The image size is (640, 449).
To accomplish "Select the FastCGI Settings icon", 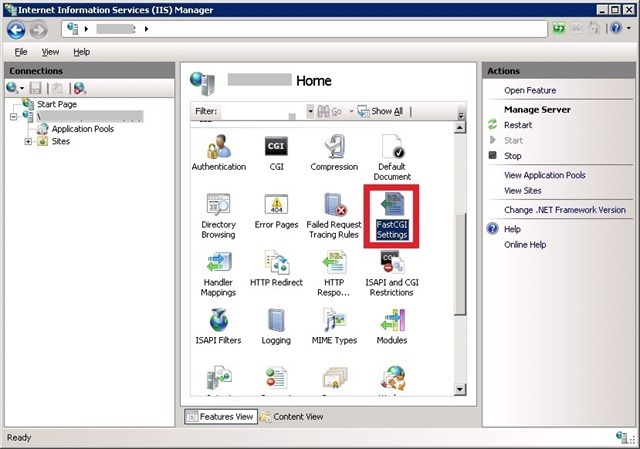I will [x=392, y=216].
